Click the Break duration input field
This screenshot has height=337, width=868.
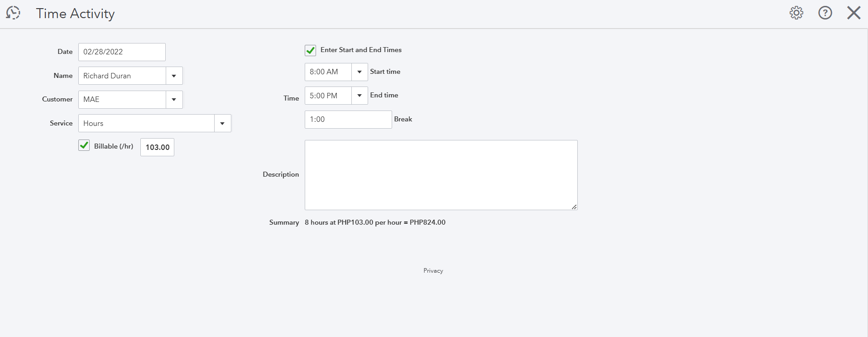click(x=348, y=120)
